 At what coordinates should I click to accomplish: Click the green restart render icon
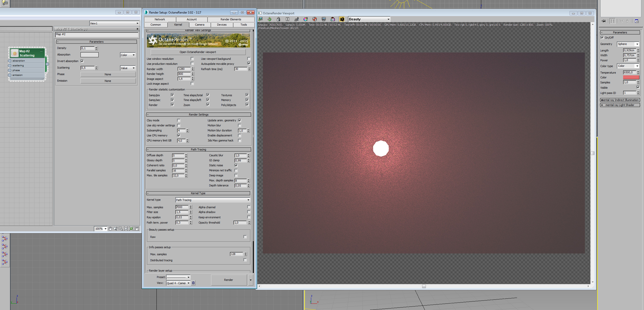tap(269, 19)
